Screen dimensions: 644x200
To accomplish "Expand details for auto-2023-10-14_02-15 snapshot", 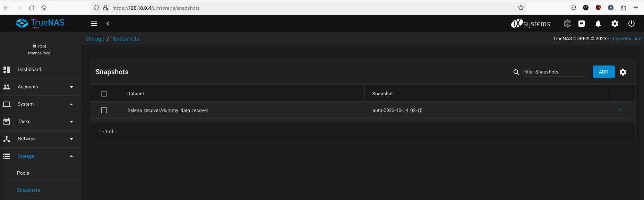I will 620,110.
